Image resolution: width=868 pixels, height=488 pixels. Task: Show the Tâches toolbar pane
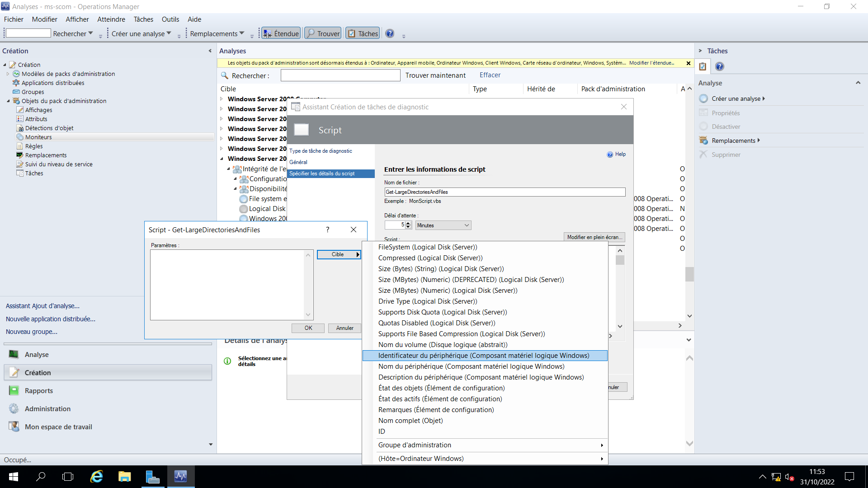coord(362,33)
